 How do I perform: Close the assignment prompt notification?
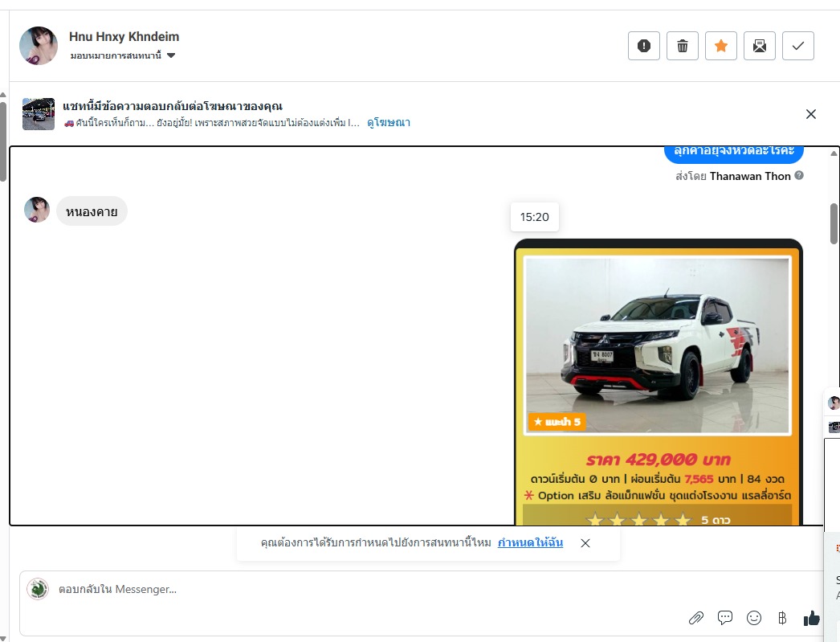coord(585,543)
